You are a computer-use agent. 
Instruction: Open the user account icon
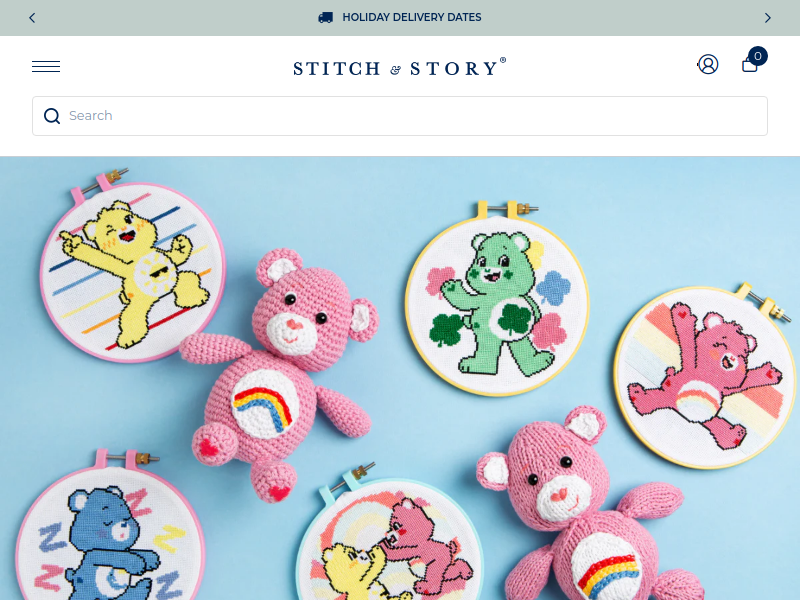[x=708, y=64]
